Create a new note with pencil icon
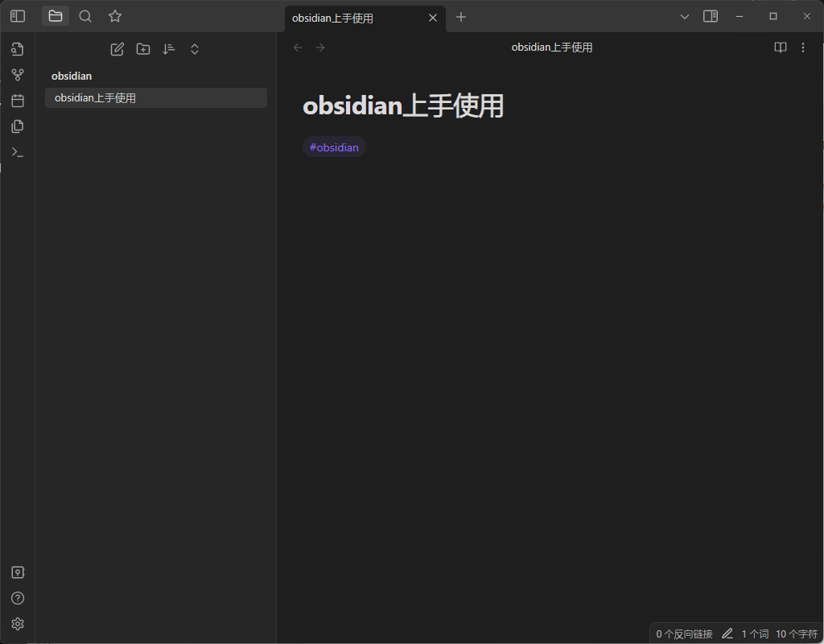The width and height of the screenshot is (824, 644). (x=117, y=49)
